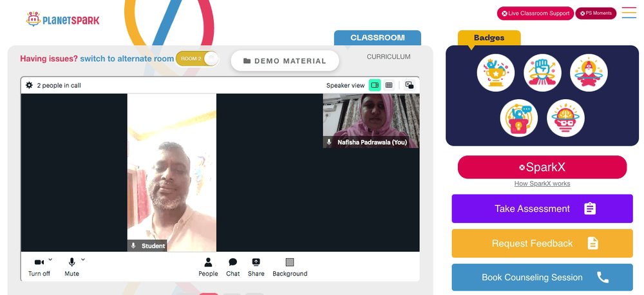Viewport: 644px width, 295px height.
Task: Expand microphone options chevron
Action: tap(83, 260)
